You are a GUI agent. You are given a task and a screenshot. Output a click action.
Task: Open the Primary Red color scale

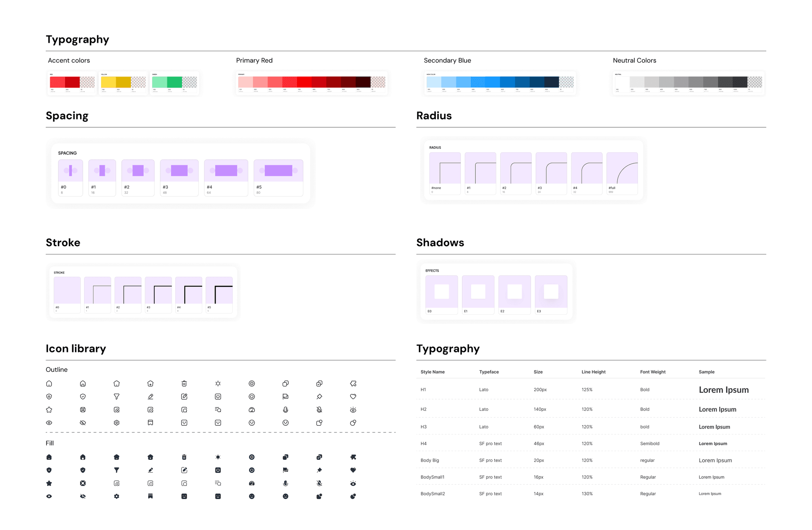tap(312, 83)
